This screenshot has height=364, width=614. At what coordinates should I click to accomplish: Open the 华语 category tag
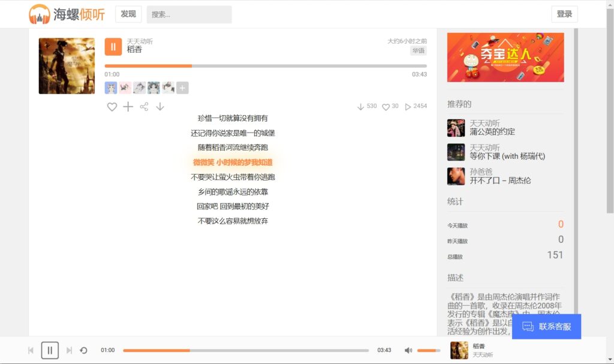tap(419, 50)
